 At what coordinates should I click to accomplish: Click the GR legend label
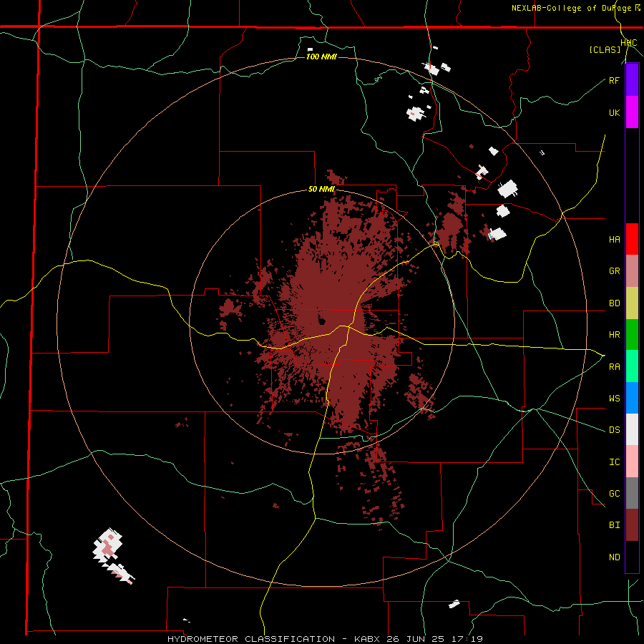click(614, 271)
